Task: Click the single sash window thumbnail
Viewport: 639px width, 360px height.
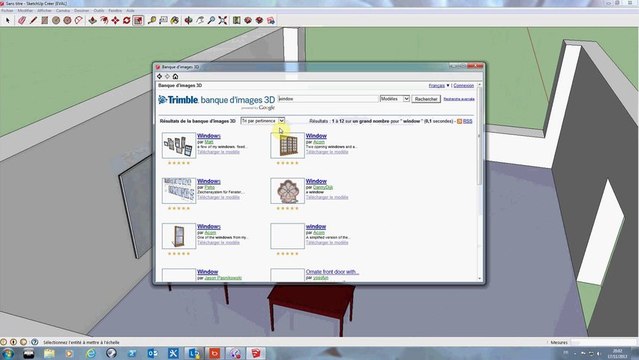Action: [x=179, y=236]
